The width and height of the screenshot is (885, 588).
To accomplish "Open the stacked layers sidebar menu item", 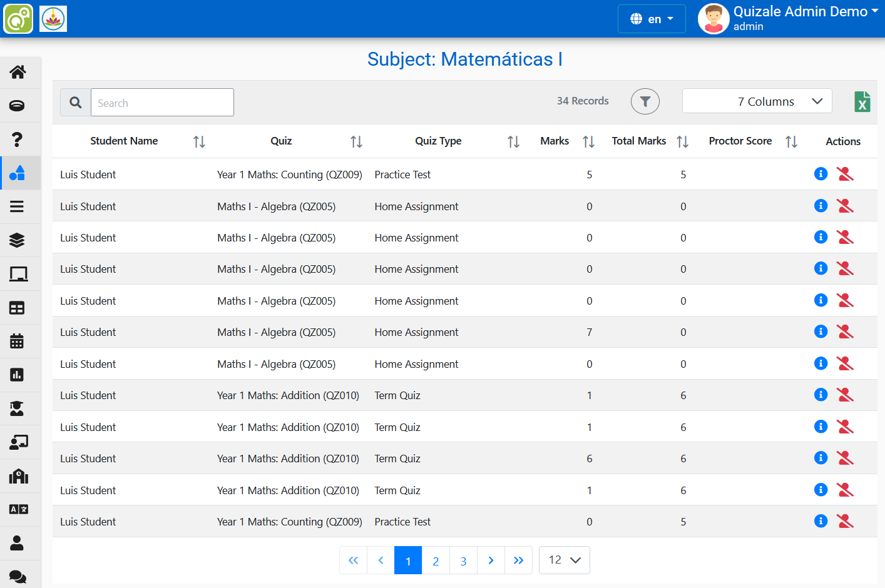I will 18,240.
